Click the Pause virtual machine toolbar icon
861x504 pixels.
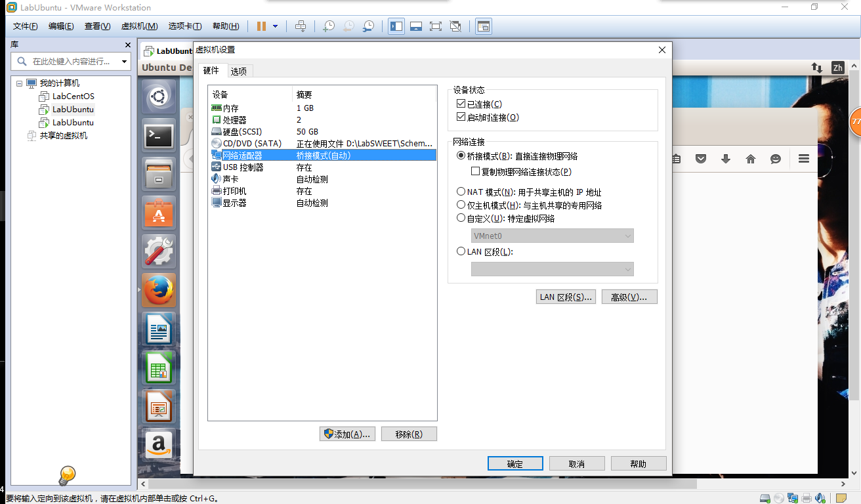click(261, 26)
